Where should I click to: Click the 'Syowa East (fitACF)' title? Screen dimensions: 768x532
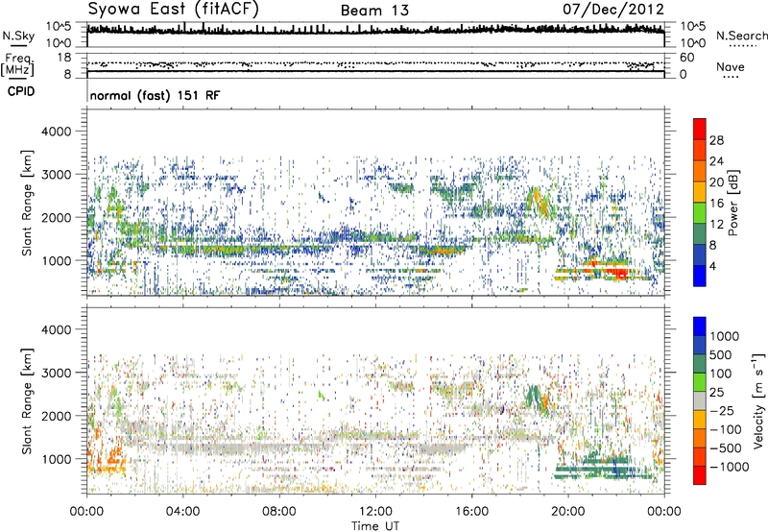pyautogui.click(x=173, y=9)
